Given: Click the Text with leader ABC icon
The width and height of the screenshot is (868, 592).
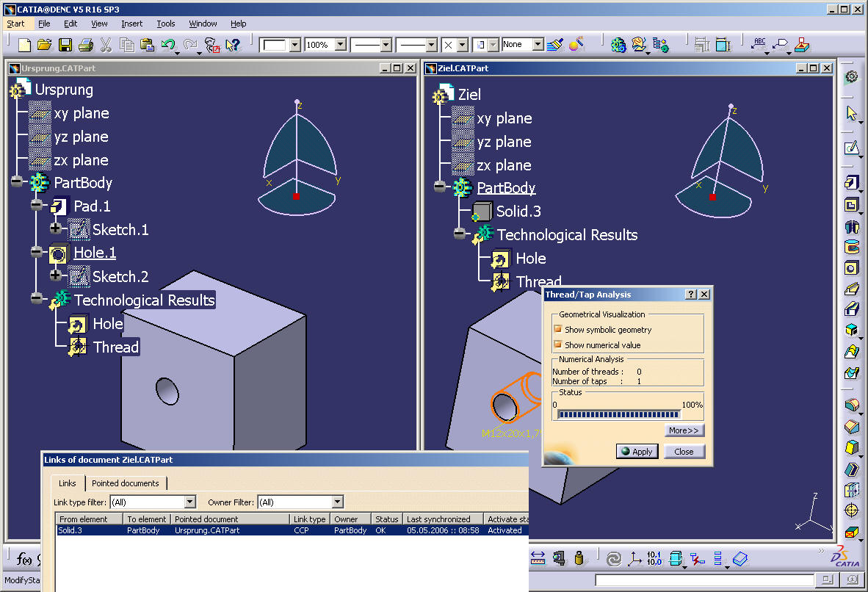Looking at the screenshot, I should click(759, 44).
